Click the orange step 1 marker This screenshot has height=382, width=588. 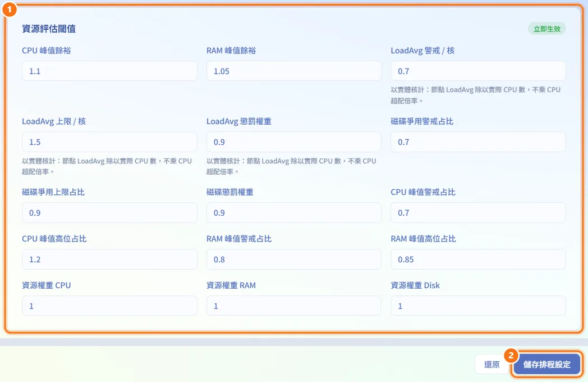pos(10,9)
